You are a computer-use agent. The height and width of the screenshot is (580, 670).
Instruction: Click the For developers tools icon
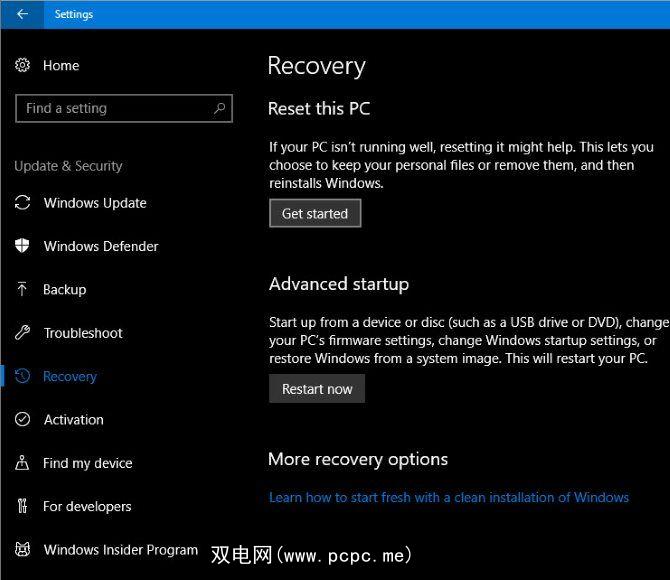pos(22,506)
